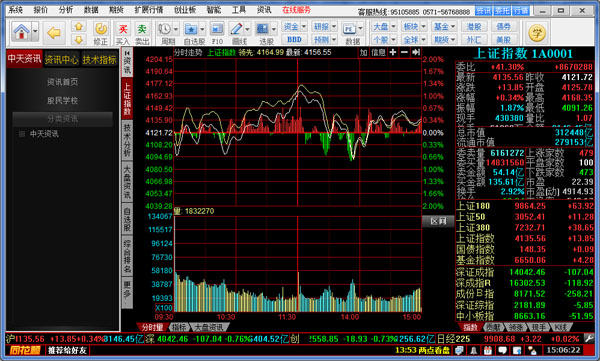
Task: Open the 分析 menu in menu bar
Action: [x=66, y=10]
